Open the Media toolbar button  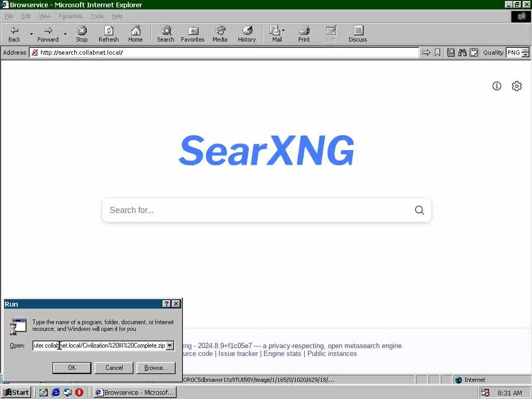[x=220, y=34]
